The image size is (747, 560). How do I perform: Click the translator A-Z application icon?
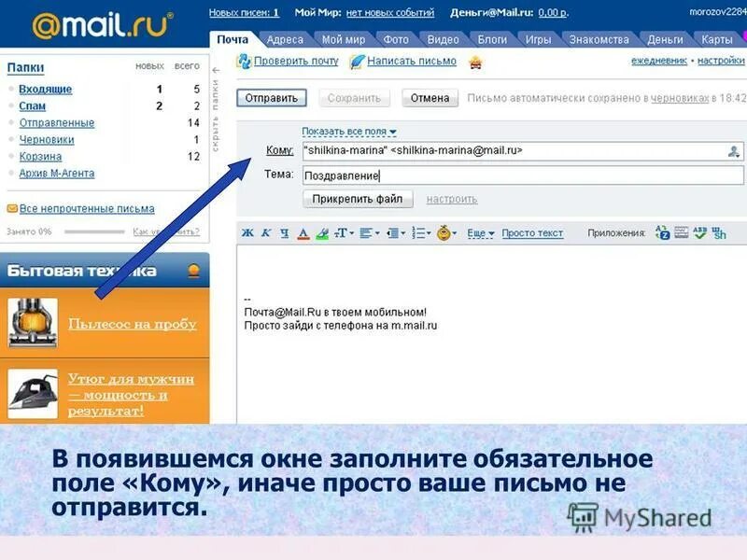coord(662,232)
